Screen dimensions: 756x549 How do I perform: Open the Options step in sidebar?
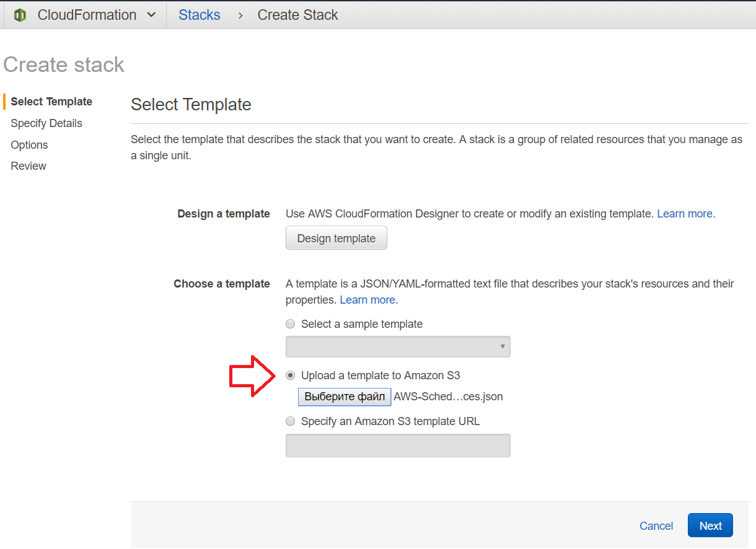click(29, 145)
